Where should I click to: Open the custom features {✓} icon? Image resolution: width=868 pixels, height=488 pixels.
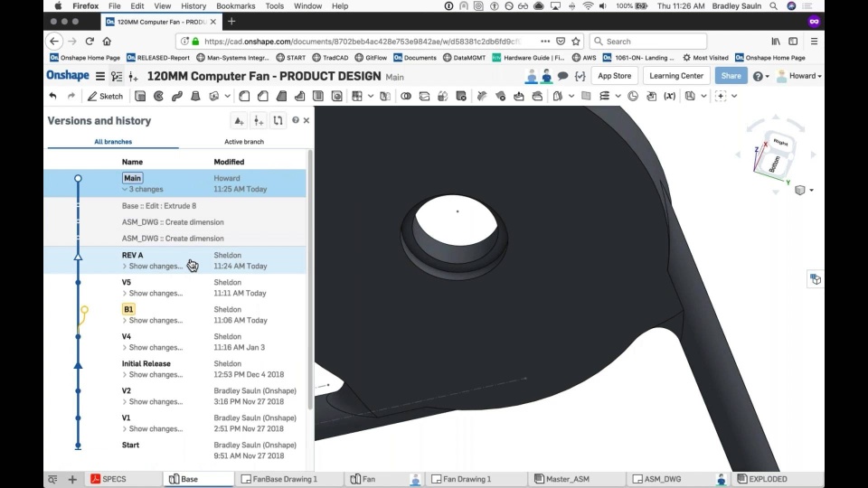580,76
